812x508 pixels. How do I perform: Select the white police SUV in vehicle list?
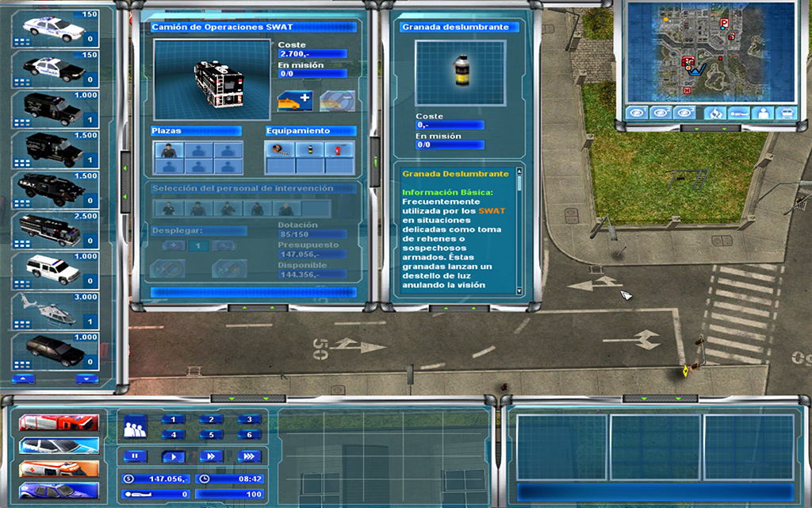pos(55,271)
